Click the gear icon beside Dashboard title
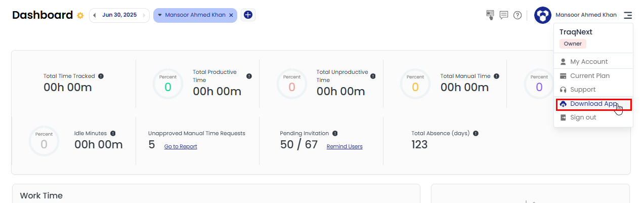644x203 pixels. [x=80, y=16]
